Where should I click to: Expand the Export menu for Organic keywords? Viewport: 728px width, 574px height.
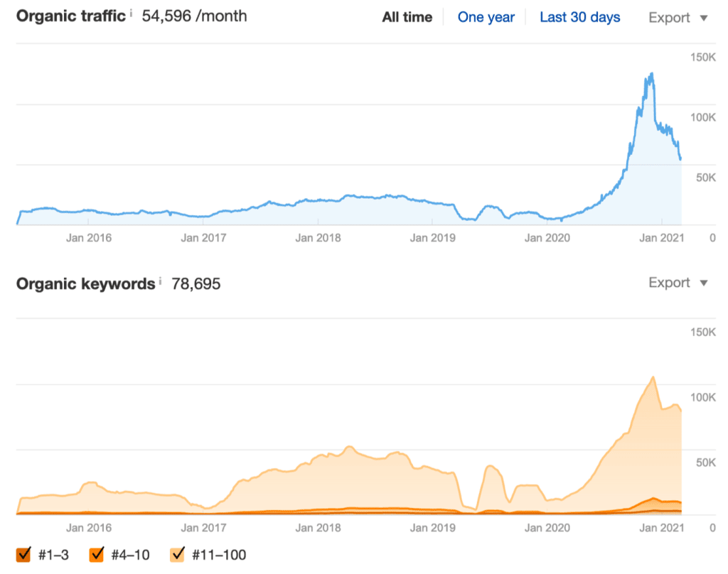(678, 283)
